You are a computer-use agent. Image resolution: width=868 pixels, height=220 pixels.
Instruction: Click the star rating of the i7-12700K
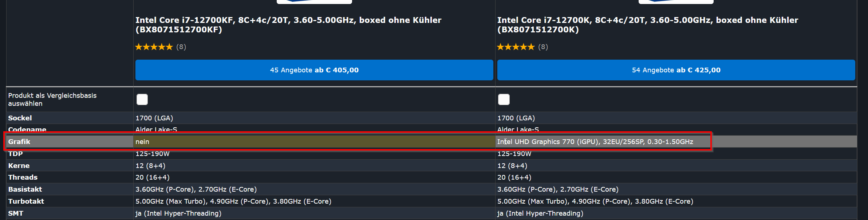tap(516, 47)
